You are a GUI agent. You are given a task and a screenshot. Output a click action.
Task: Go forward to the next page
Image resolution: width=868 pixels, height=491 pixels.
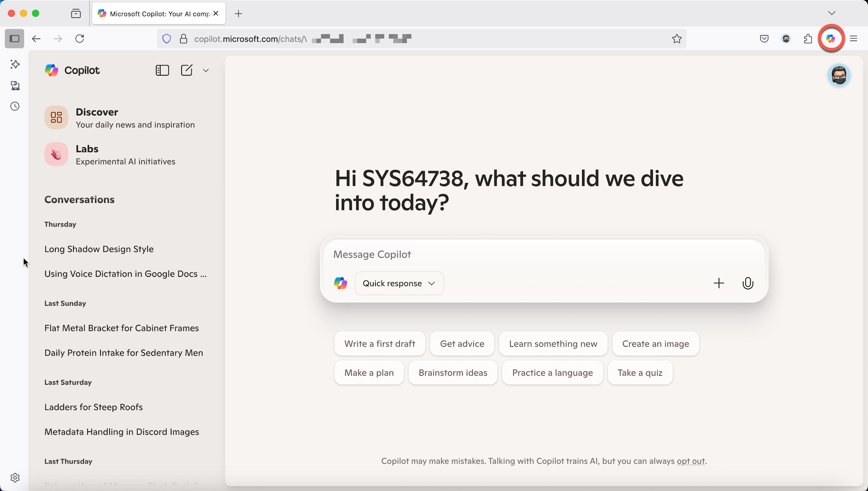(x=58, y=38)
